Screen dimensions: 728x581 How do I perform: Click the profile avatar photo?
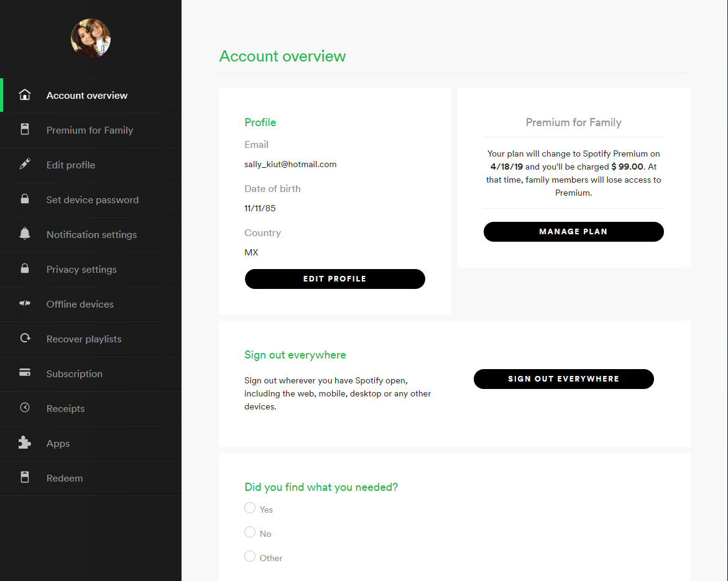[x=91, y=39]
